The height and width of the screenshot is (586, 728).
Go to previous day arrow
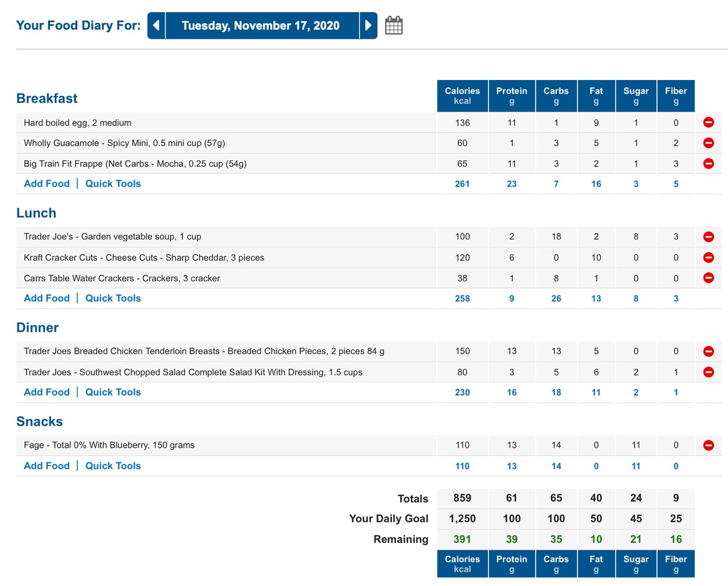(x=157, y=25)
